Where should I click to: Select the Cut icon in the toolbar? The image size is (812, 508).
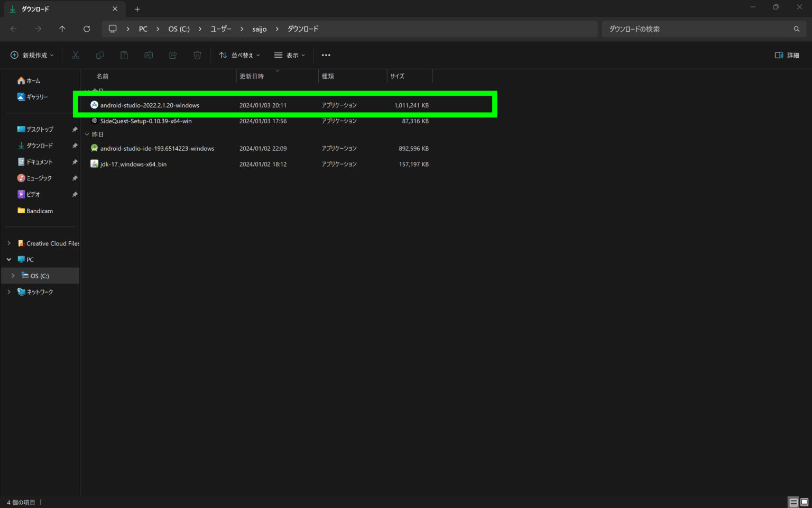(76, 55)
